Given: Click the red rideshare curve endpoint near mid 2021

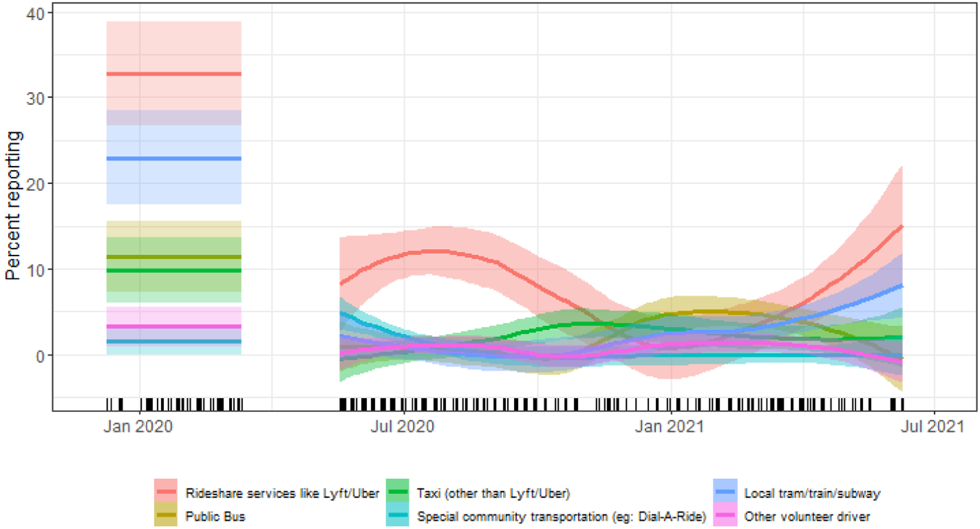Looking at the screenshot, I should coord(901,227).
